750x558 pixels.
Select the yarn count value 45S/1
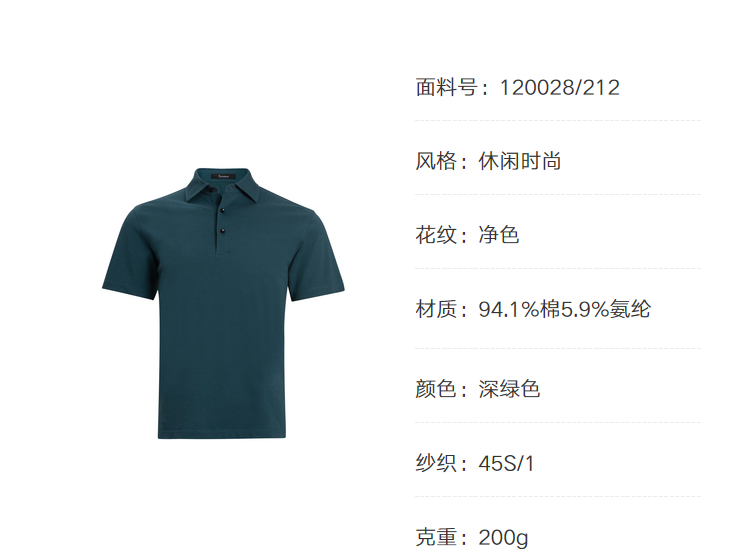[x=506, y=463]
